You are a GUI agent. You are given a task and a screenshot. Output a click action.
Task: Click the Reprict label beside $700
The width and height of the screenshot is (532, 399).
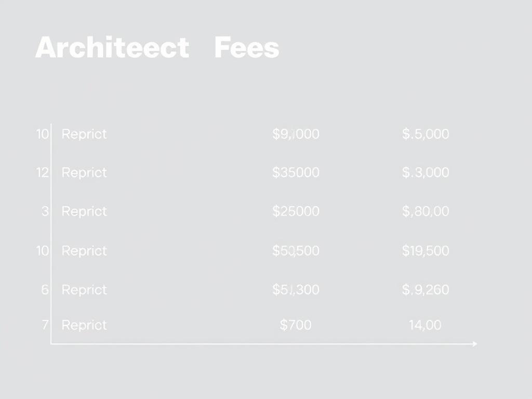84,325
